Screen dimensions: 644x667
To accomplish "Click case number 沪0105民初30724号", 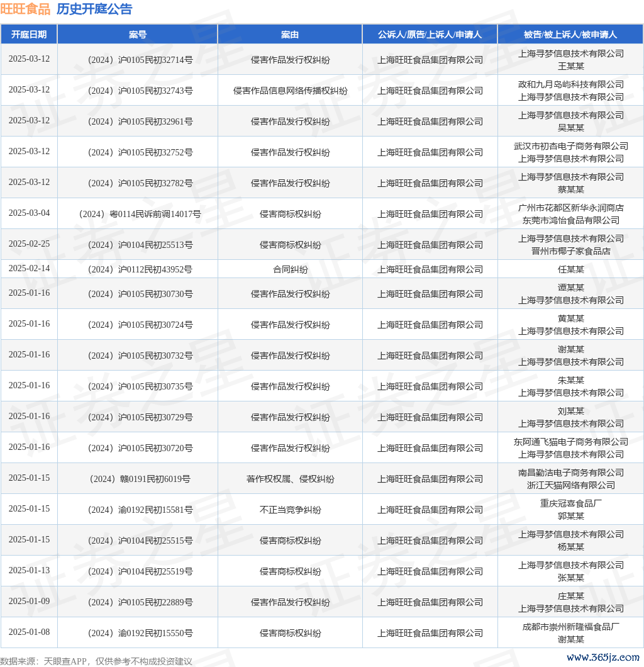I will (140, 325).
